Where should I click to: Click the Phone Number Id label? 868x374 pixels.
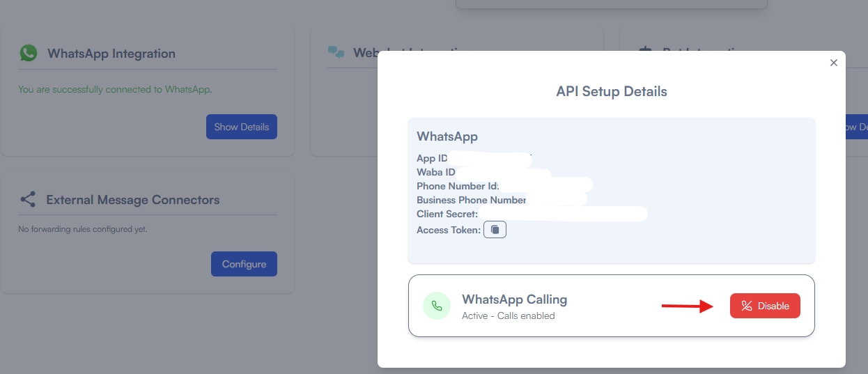(458, 186)
